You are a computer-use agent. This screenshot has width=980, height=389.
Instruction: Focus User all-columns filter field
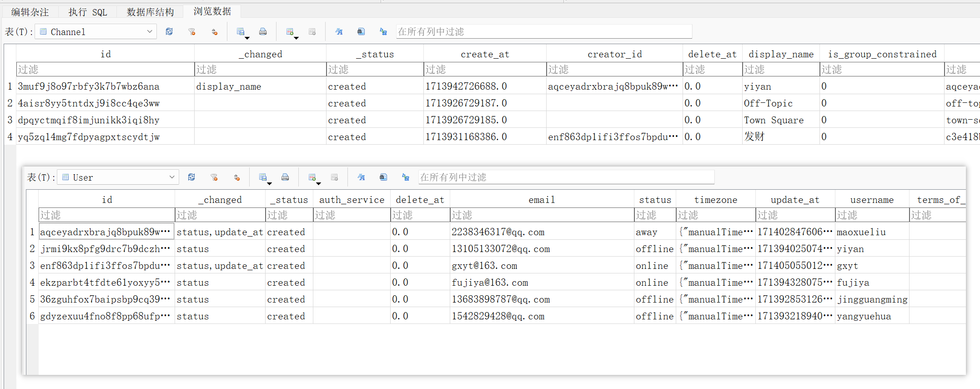click(x=566, y=177)
